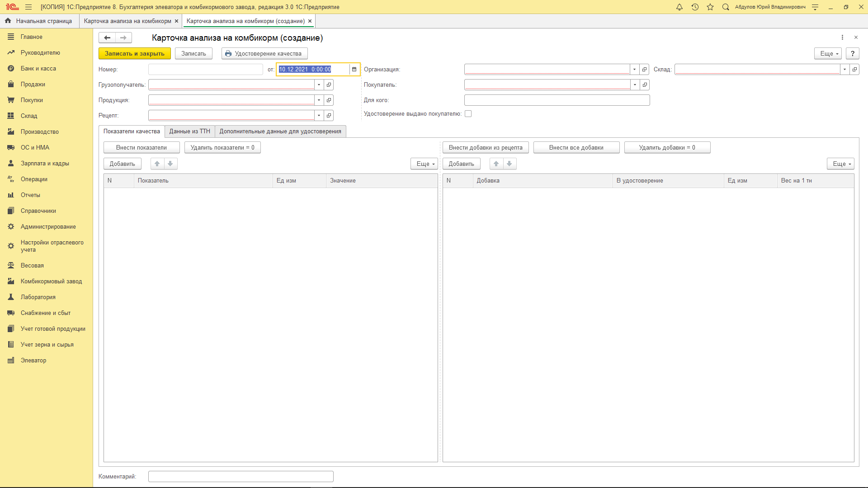Add row to indicators table

[123, 164]
